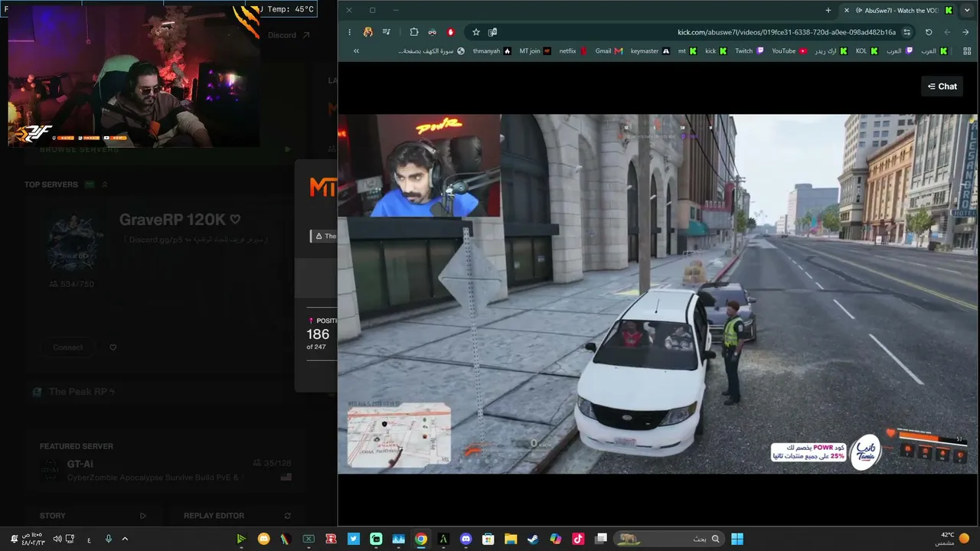Bookmark this page with the star icon

[476, 32]
